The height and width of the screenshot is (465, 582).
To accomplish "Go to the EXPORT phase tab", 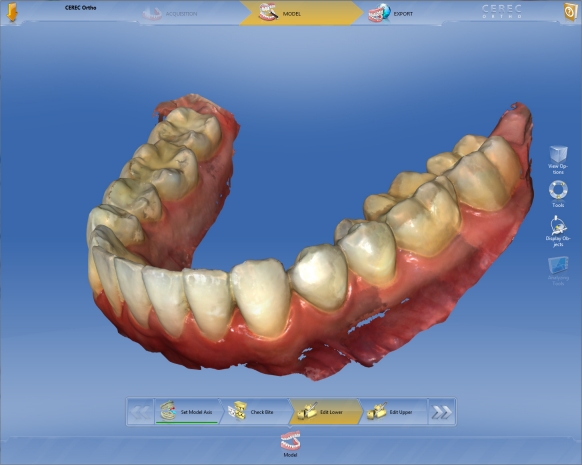I will 391,14.
